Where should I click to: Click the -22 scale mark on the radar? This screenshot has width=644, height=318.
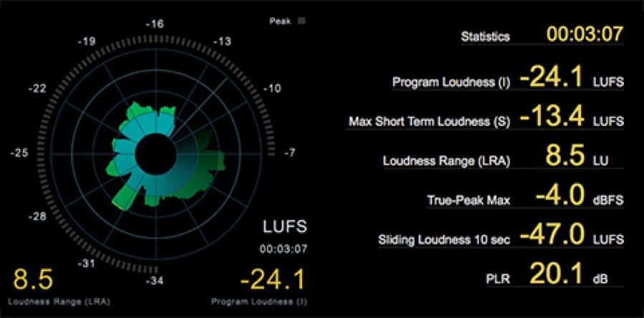(37, 88)
